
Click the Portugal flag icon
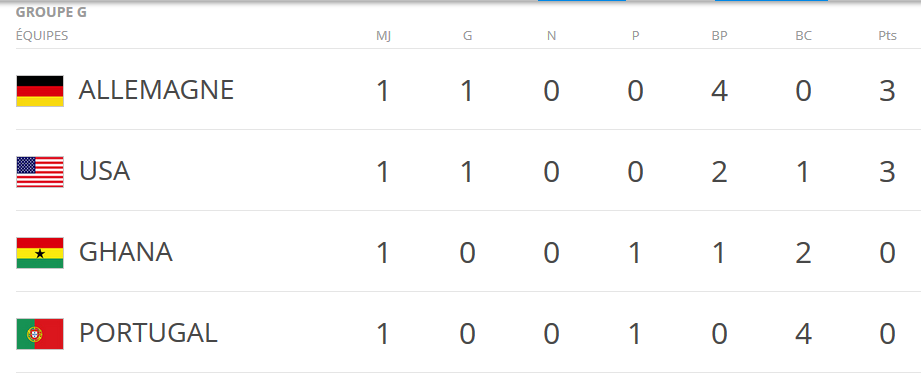[x=39, y=334]
